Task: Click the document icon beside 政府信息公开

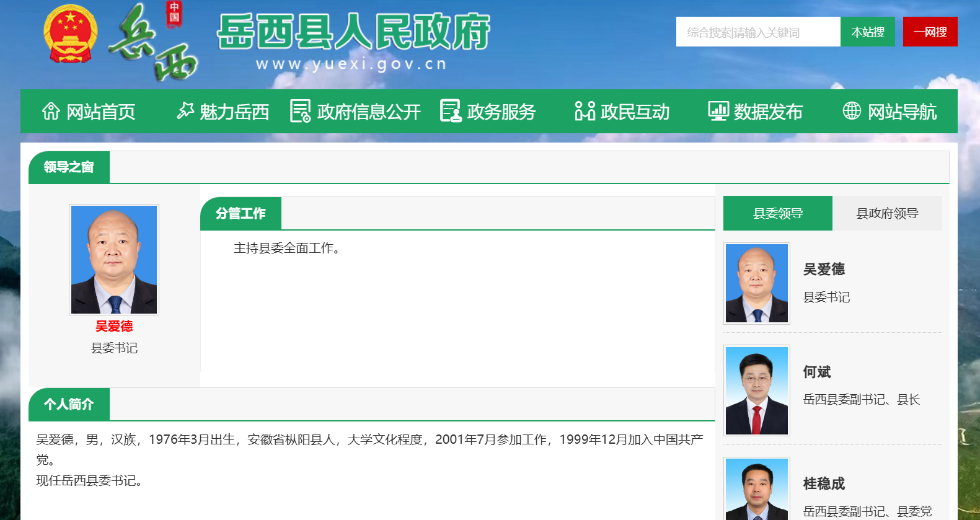Action: click(x=301, y=111)
